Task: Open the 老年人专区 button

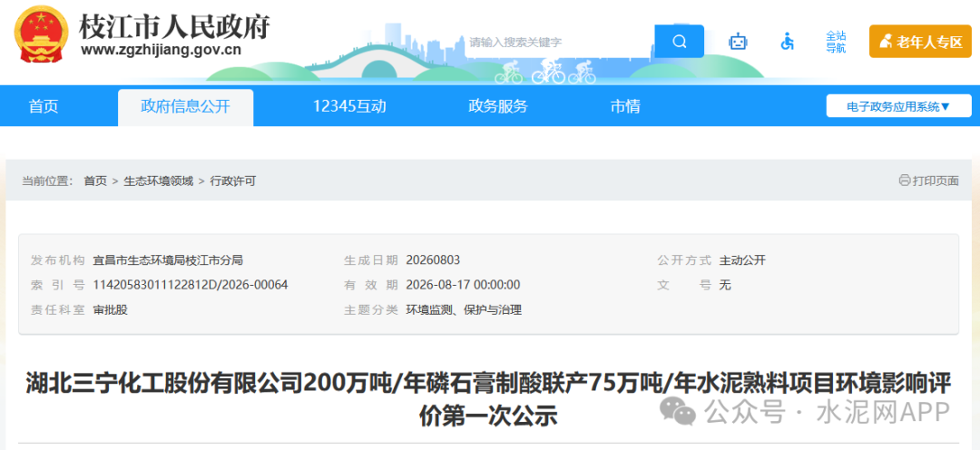Action: pos(921,42)
